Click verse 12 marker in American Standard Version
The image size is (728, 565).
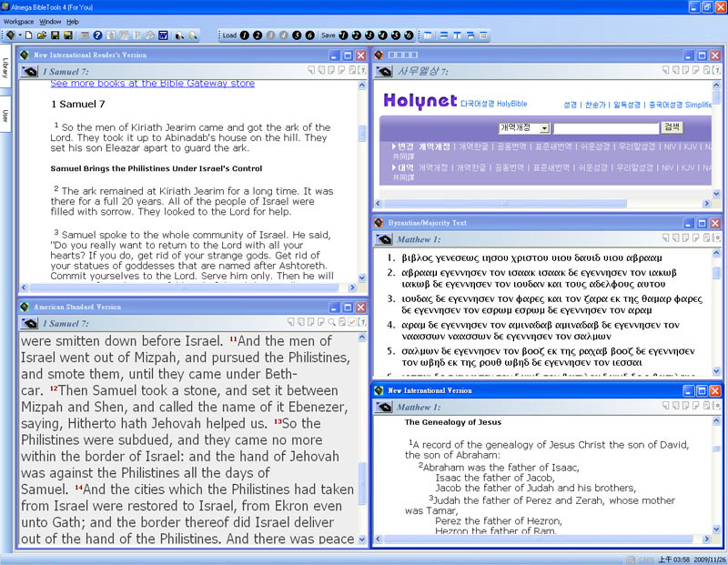54,388
